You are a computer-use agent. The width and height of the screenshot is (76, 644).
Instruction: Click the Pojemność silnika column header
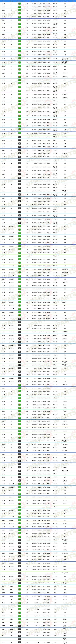(27, 1)
